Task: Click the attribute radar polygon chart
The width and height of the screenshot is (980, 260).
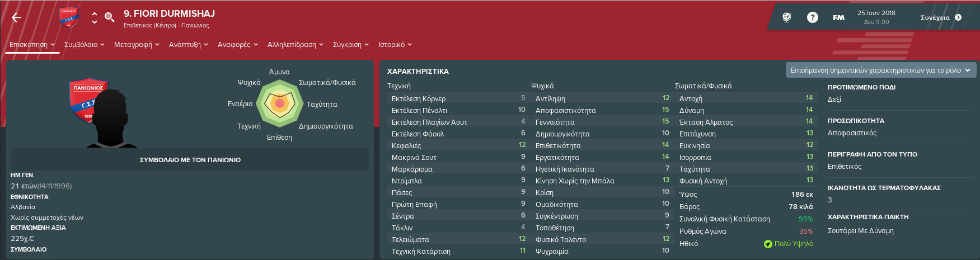Action: click(x=279, y=104)
